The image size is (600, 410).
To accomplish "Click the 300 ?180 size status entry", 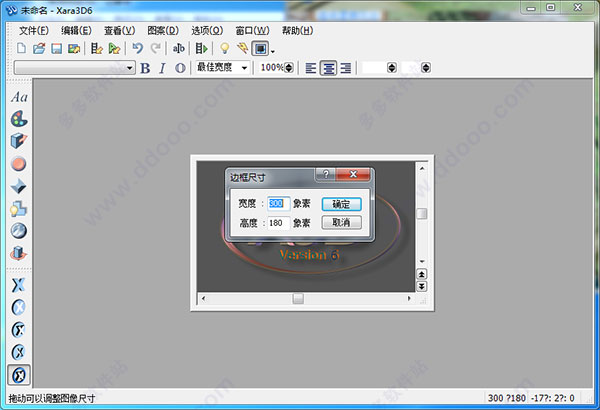I will (x=507, y=398).
